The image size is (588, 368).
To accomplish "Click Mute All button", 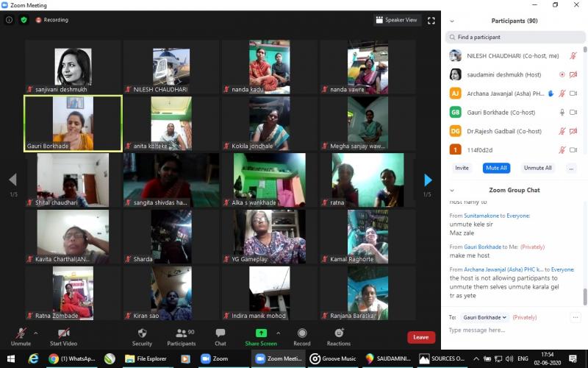I will point(496,168).
